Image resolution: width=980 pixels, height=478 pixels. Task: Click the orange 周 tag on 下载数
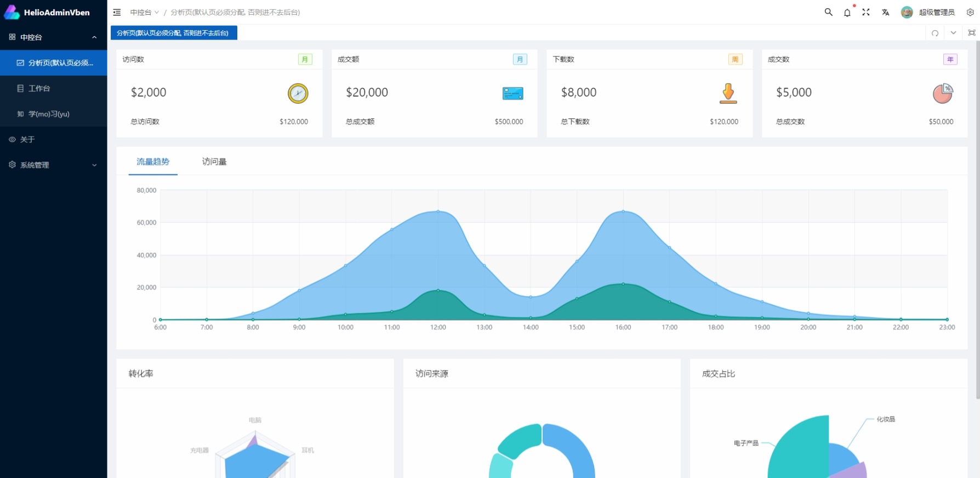coord(735,59)
